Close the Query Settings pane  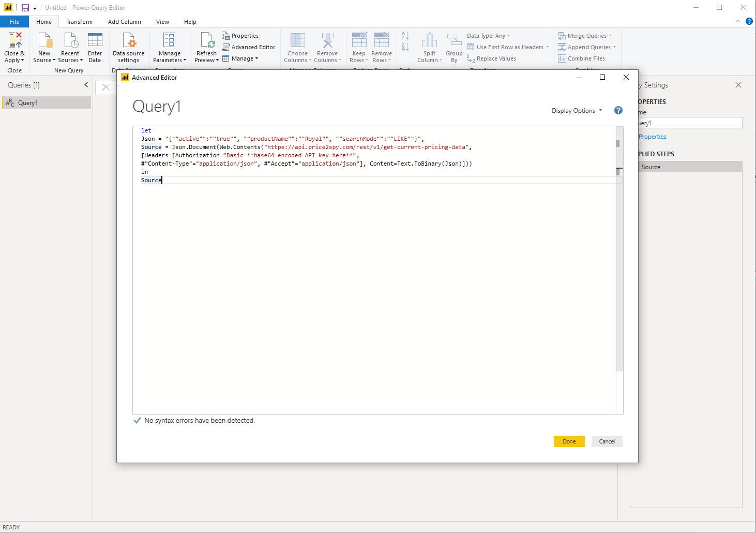(x=738, y=85)
